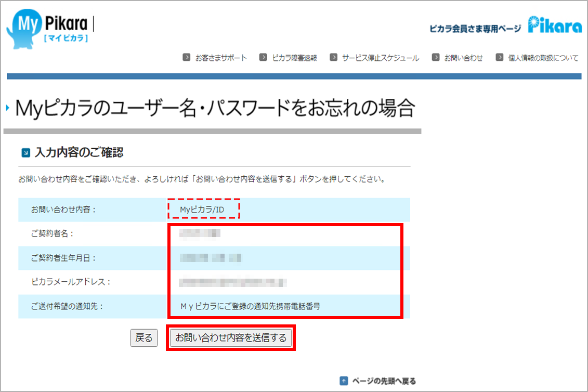Click the up-arrow icon beside ページの先頭へ戻る

click(344, 381)
